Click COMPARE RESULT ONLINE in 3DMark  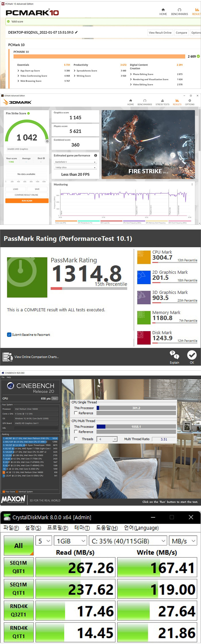click(26, 195)
